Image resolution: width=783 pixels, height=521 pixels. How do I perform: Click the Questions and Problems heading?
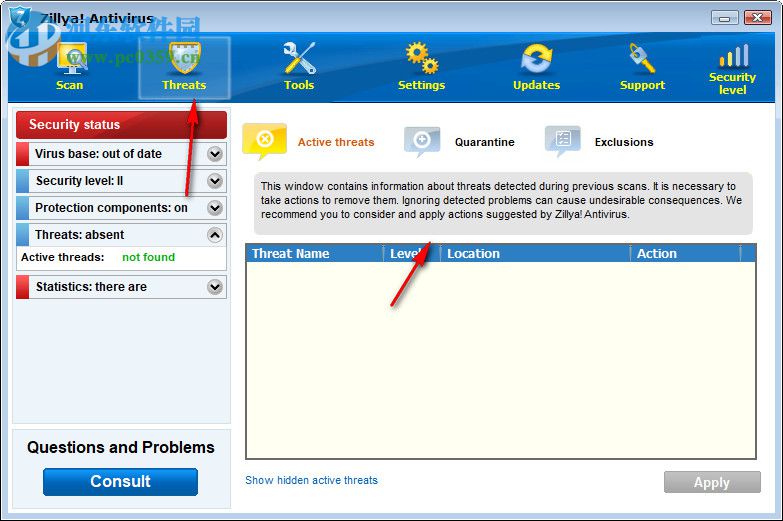[121, 447]
